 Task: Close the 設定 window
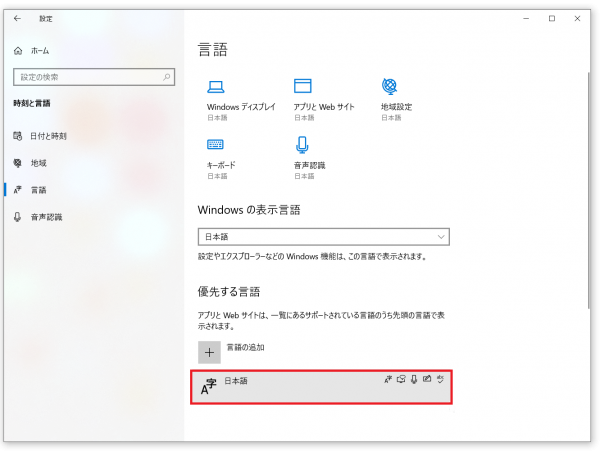coord(577,18)
